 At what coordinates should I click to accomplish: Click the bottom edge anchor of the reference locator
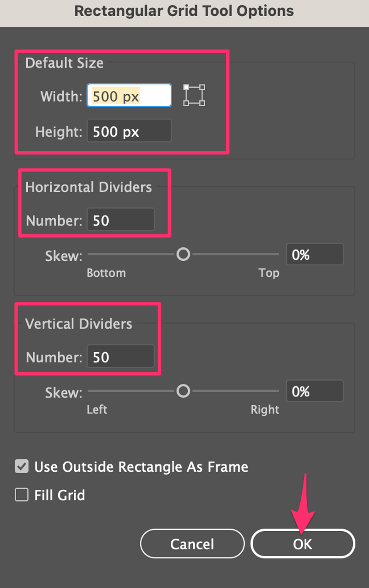coord(194,103)
